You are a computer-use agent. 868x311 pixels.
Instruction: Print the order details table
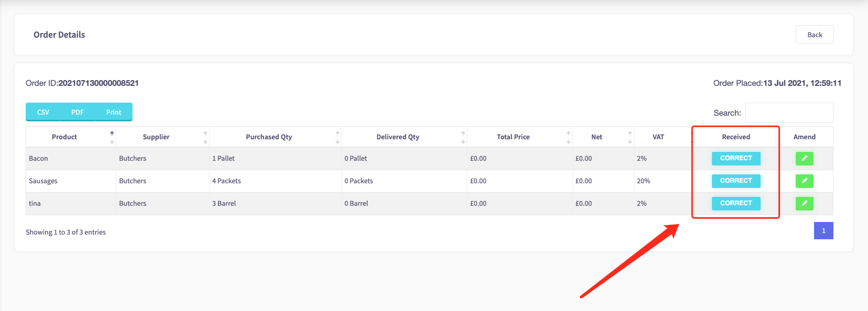point(114,112)
